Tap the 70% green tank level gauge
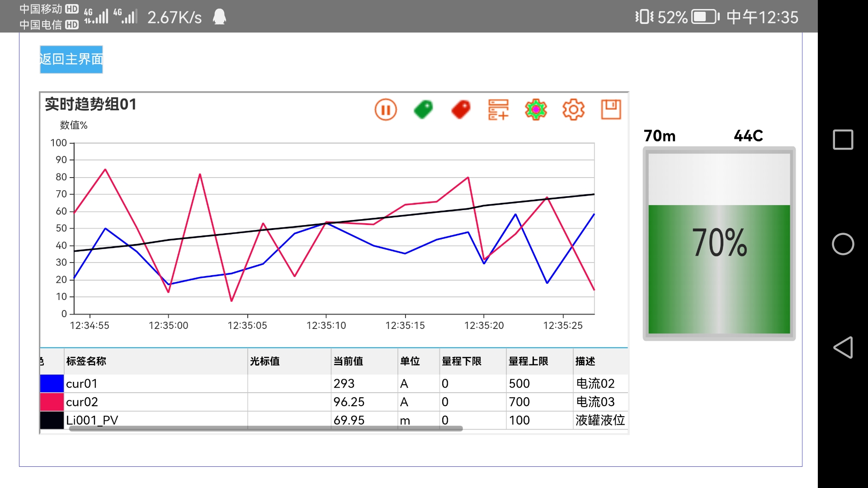Screen dimensions: 868x488 click(x=719, y=244)
